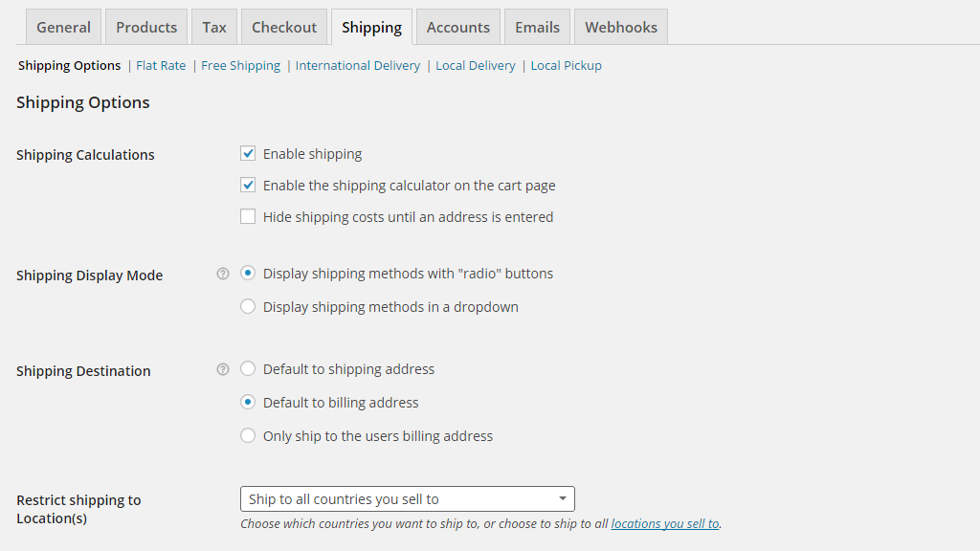Choose default to shipping address
The image size is (980, 551).
(248, 368)
